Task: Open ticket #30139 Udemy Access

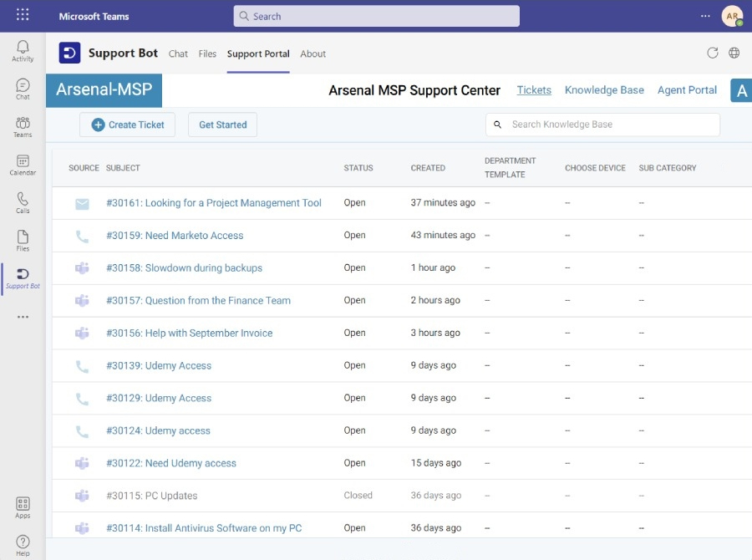Action: point(158,365)
